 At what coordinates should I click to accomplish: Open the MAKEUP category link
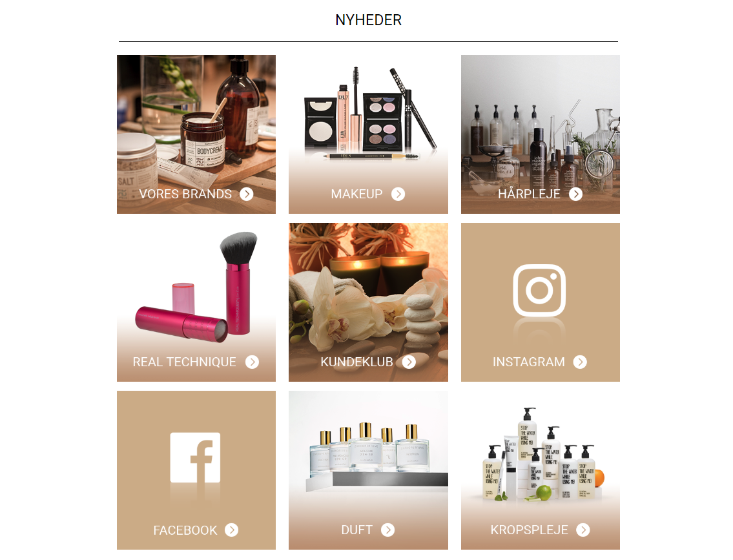point(356,194)
